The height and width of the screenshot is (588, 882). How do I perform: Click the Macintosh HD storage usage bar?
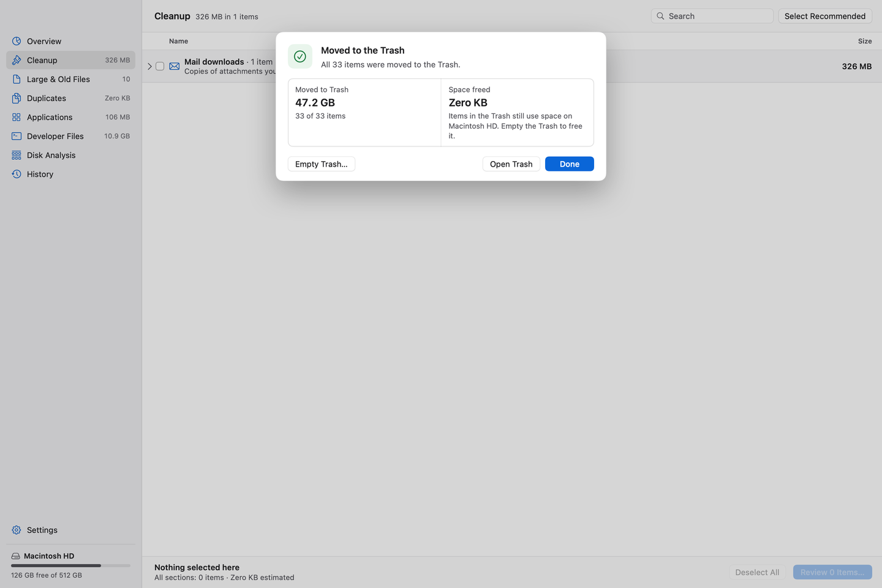pyautogui.click(x=70, y=565)
